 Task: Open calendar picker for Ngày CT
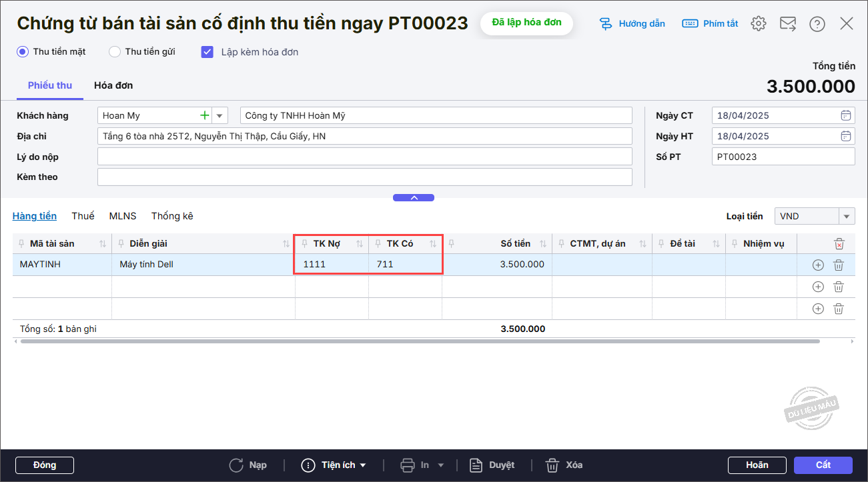(845, 115)
